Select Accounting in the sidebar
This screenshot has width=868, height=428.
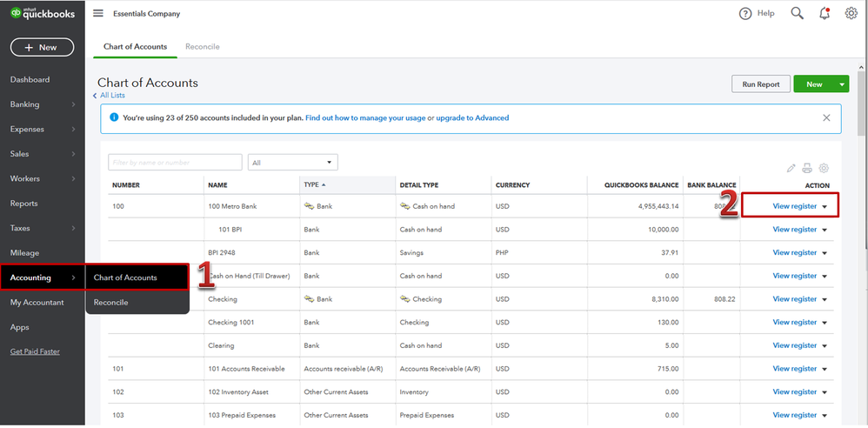click(x=43, y=278)
